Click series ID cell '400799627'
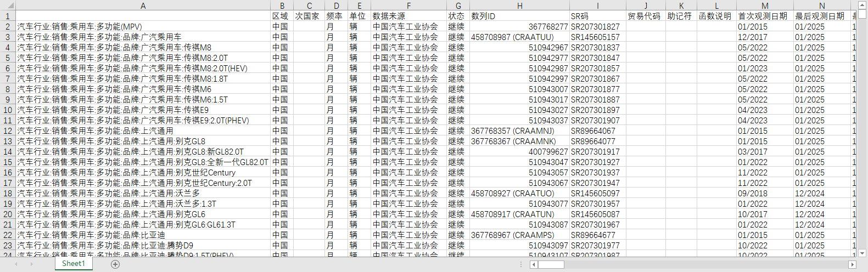The height and width of the screenshot is (272, 868). tap(519, 151)
